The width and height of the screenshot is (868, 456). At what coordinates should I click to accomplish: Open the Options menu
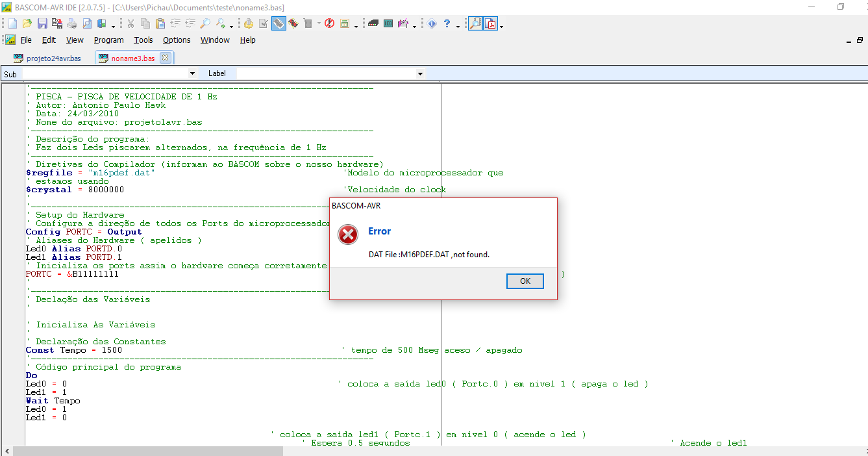(x=177, y=40)
